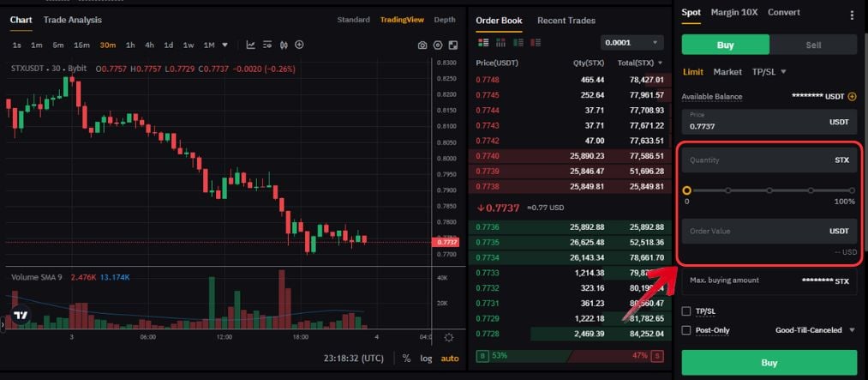868x380 pixels.
Task: Click the S sell ratio indicator
Action: click(x=658, y=356)
